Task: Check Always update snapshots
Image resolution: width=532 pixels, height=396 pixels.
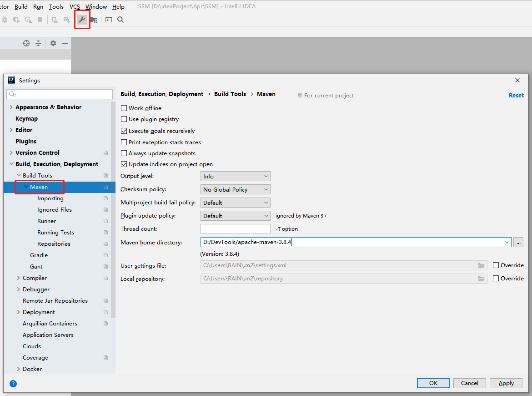Action: pos(124,153)
